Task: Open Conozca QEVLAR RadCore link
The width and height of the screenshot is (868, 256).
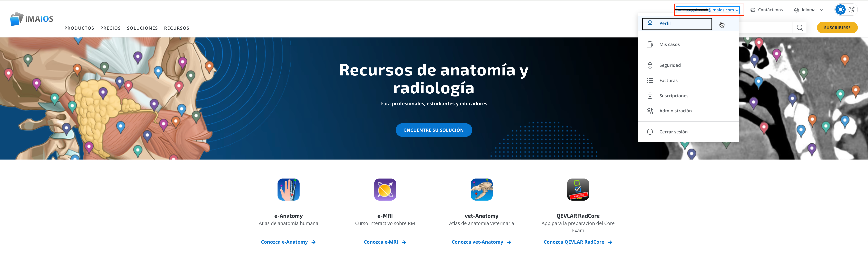Action: click(578, 242)
